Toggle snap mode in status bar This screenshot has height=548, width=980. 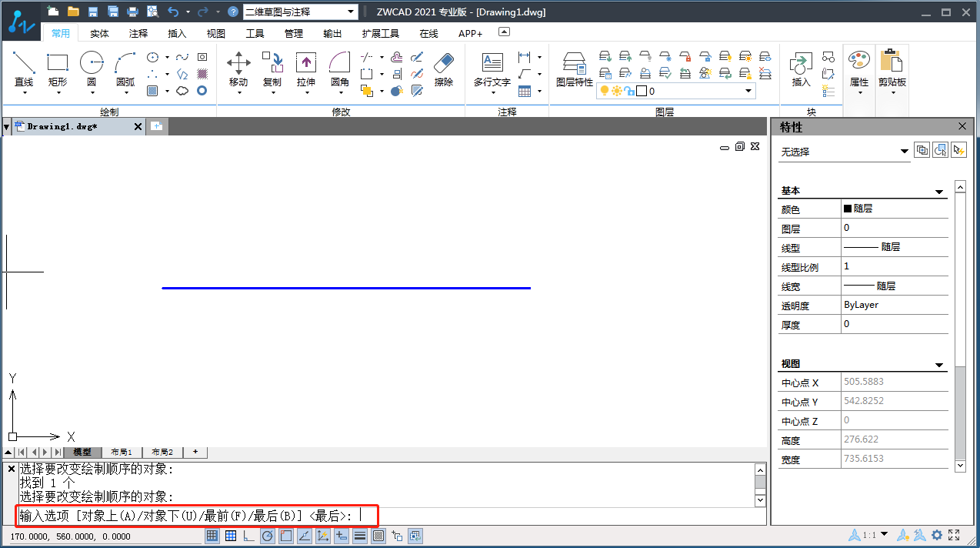[x=212, y=536]
